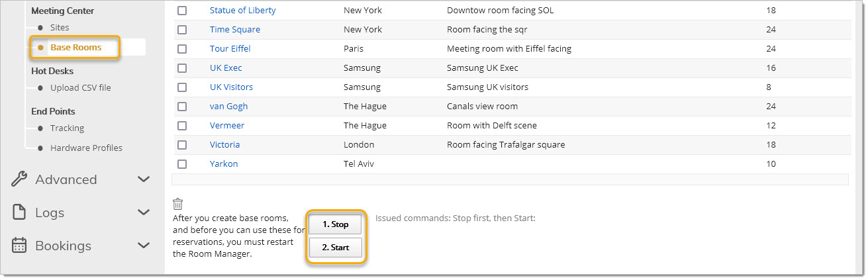Open Upload CSV file item
This screenshot has width=868, height=280.
click(81, 88)
